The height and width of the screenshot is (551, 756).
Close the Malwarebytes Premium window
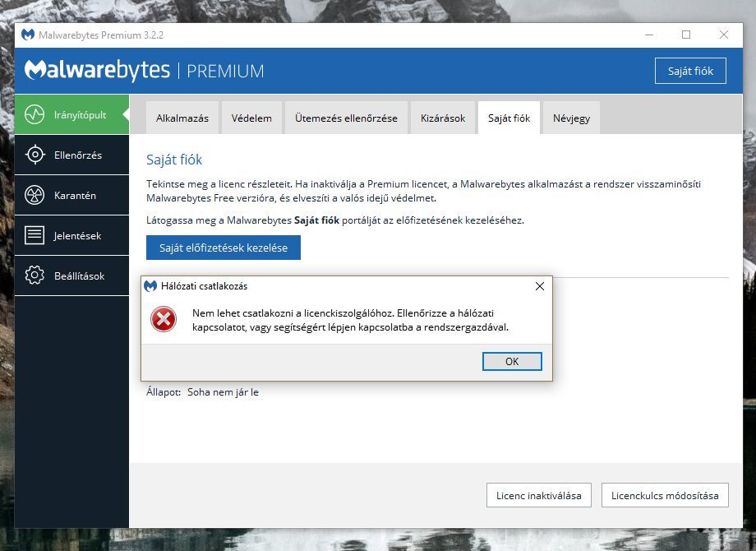(724, 35)
